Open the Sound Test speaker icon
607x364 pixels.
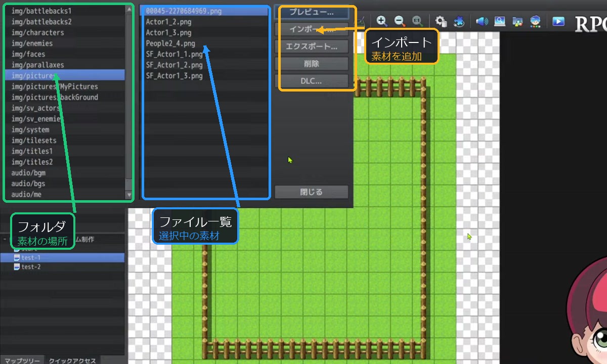point(482,21)
